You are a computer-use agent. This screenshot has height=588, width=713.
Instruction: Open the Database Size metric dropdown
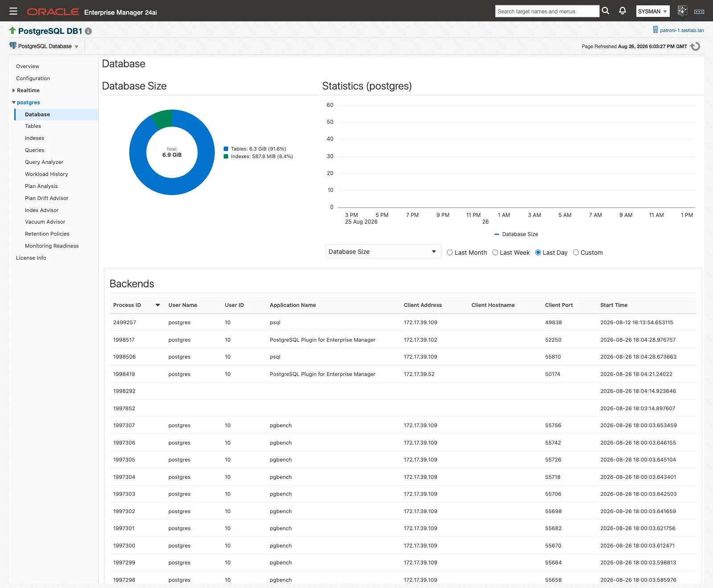(x=383, y=252)
